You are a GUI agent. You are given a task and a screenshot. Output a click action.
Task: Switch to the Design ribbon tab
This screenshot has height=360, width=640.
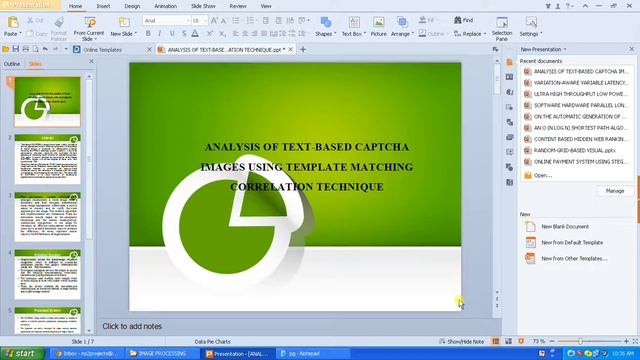pos(132,6)
